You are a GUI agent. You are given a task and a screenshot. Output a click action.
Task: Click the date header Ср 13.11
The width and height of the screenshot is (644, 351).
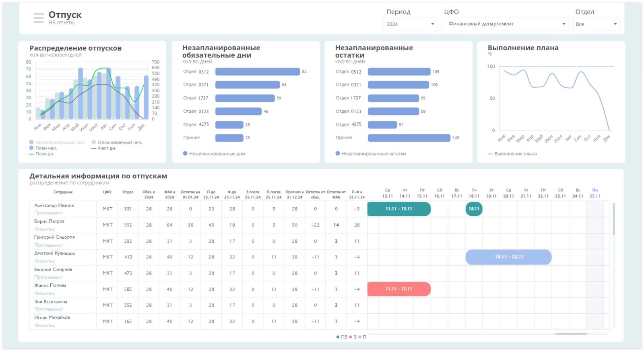[388, 193]
